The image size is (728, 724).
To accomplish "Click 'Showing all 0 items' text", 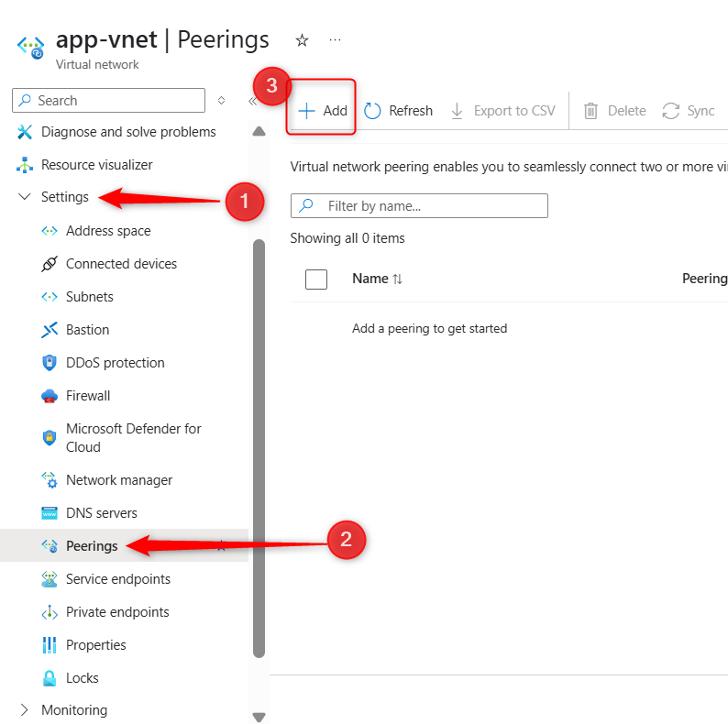I will click(347, 238).
